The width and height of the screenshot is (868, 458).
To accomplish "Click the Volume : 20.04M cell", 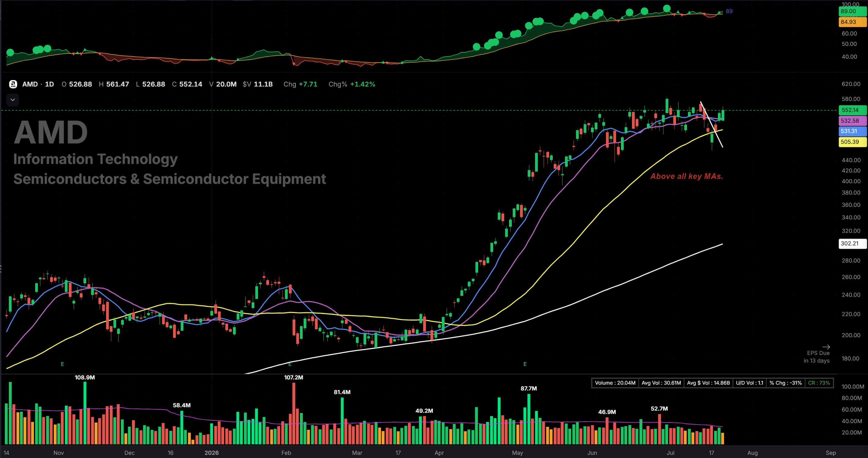I will 615,383.
